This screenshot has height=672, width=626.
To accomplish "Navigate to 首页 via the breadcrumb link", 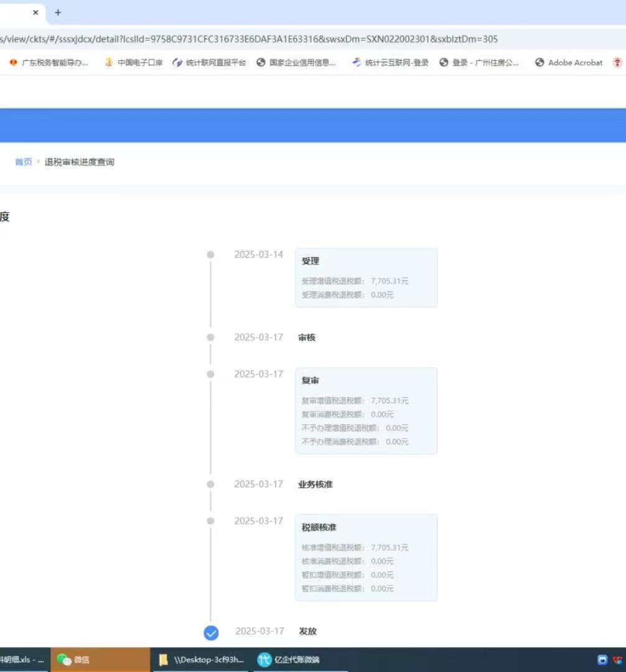I will 23,162.
